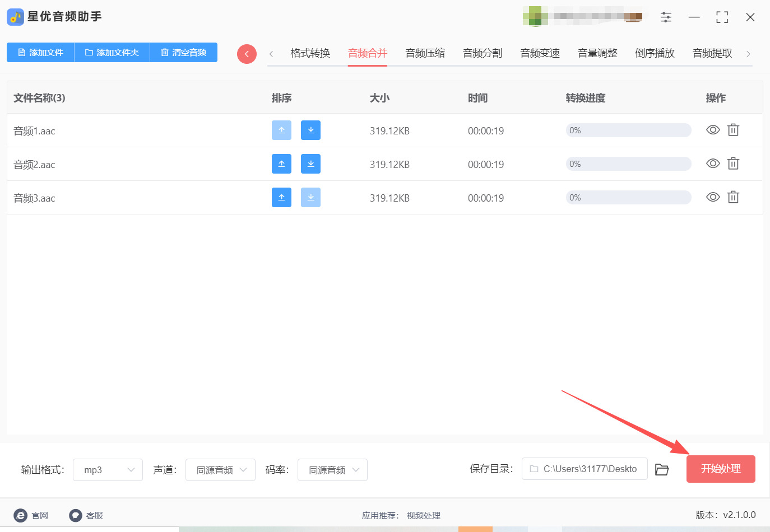This screenshot has height=532, width=770.
Task: Click the 保存目录 path field
Action: (x=585, y=469)
